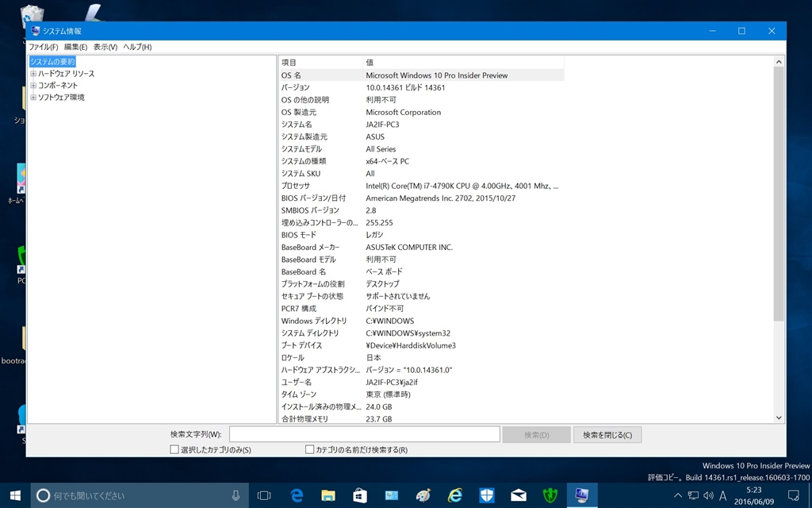
Task: Open Microsoft Edge from the taskbar
Action: coord(297,495)
